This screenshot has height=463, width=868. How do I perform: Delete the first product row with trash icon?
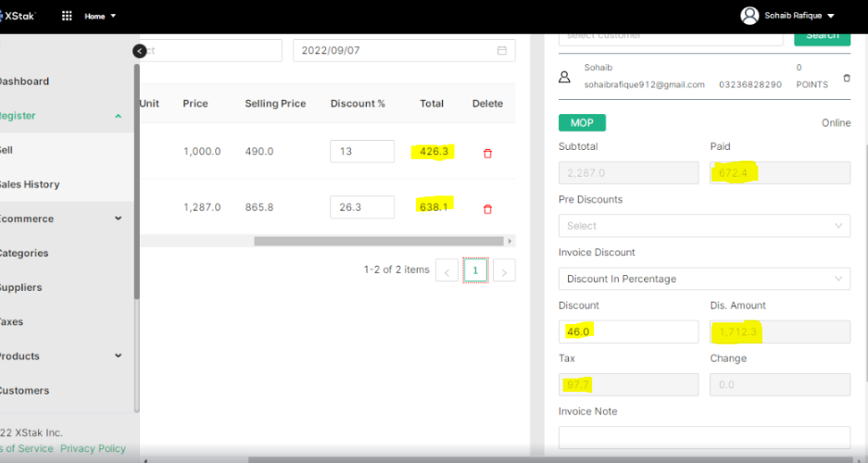487,154
